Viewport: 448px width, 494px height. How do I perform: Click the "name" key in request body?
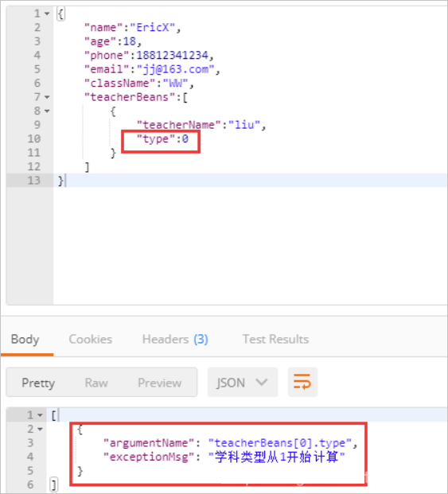coord(103,28)
